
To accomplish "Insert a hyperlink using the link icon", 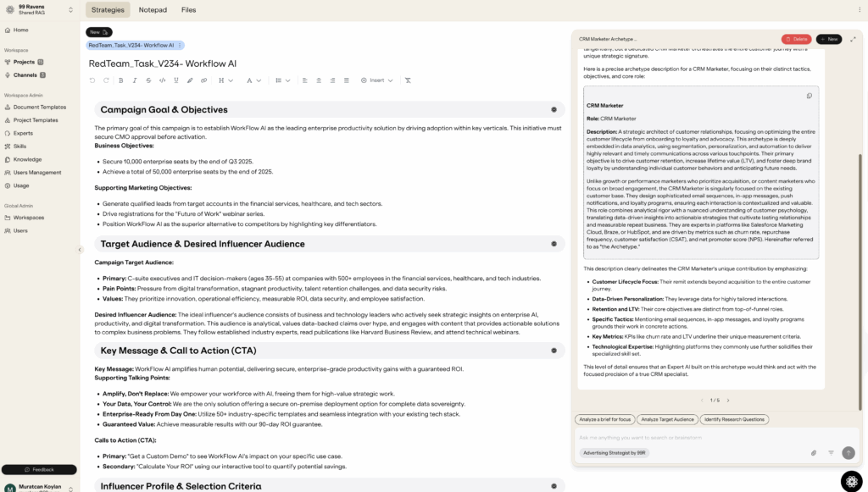I will click(x=203, y=80).
